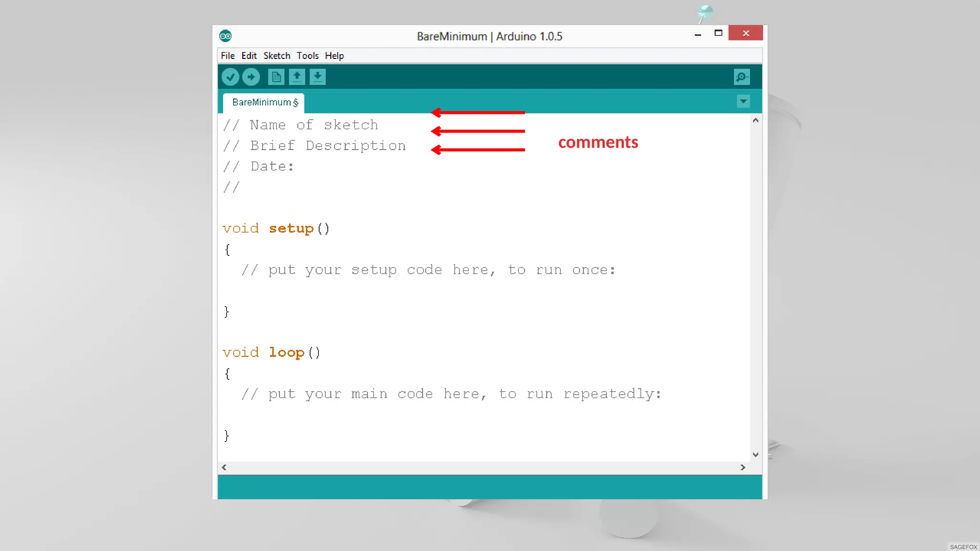Maximize the Arduino window
Image resolution: width=980 pixels, height=551 pixels.
[718, 33]
